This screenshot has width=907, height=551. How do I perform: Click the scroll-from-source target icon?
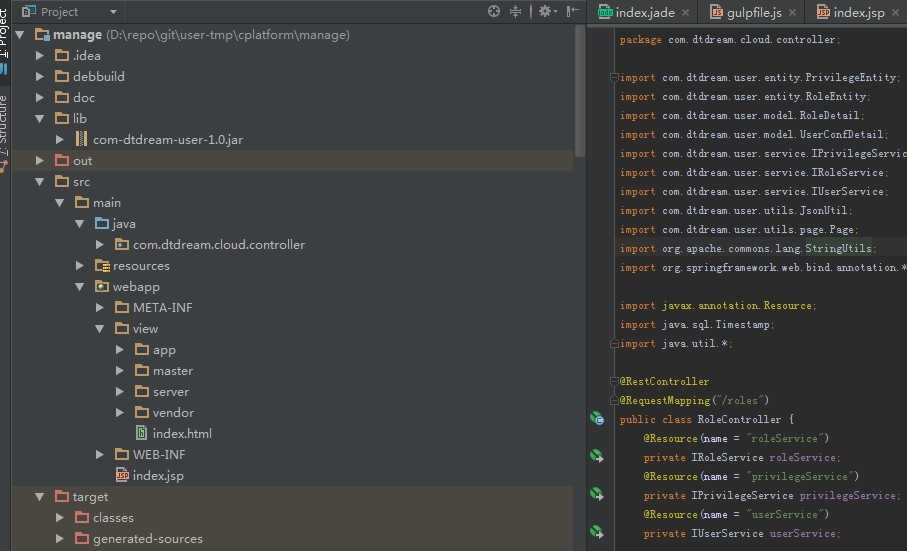point(493,12)
